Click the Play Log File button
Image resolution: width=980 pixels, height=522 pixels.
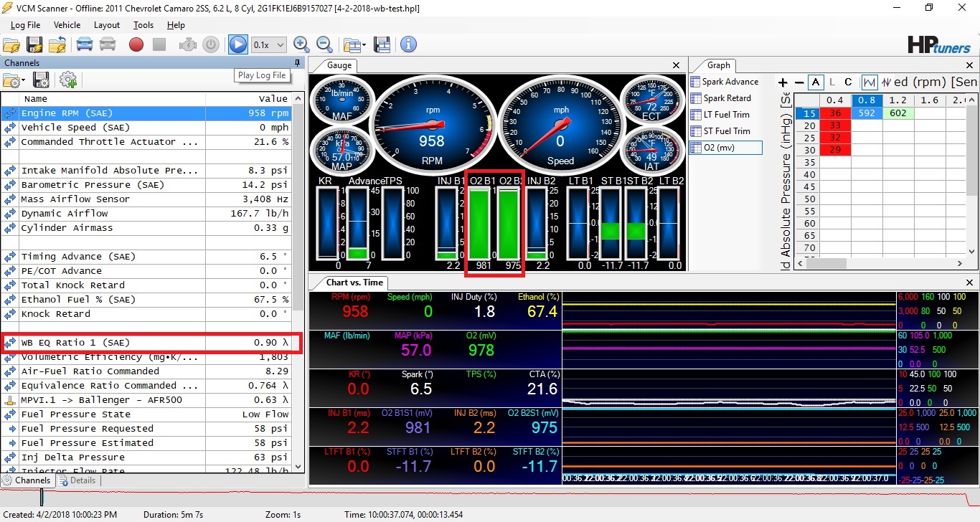(x=237, y=44)
